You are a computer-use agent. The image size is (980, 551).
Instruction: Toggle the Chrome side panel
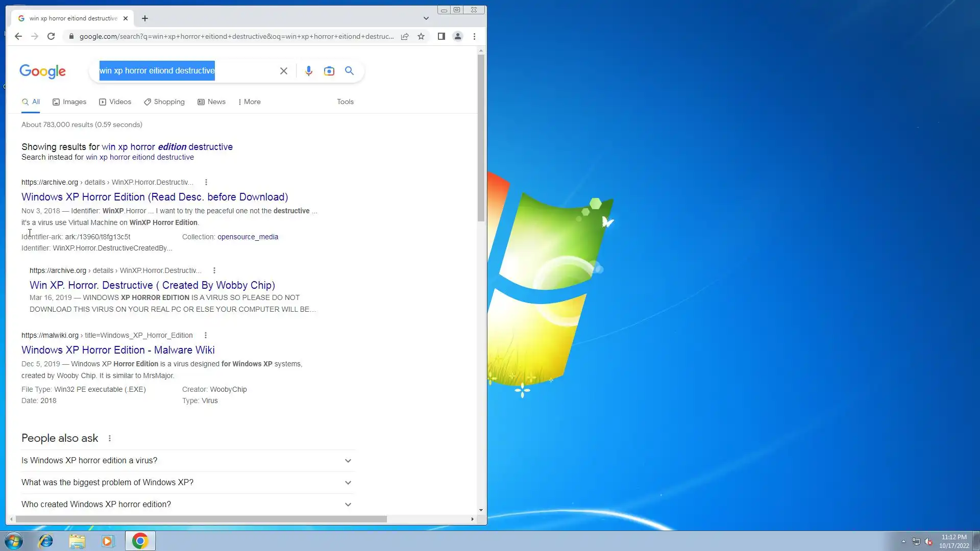coord(442,36)
